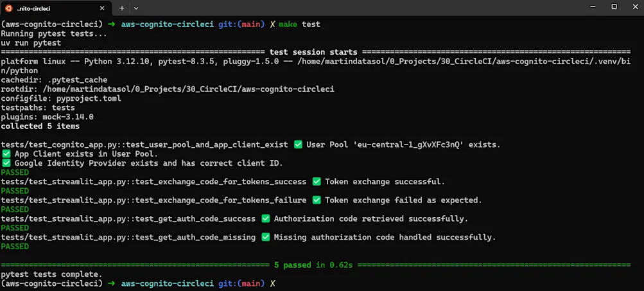Click the 'cachedir: .pytest_cache' line
The height and width of the screenshot is (291, 644).
(54, 80)
